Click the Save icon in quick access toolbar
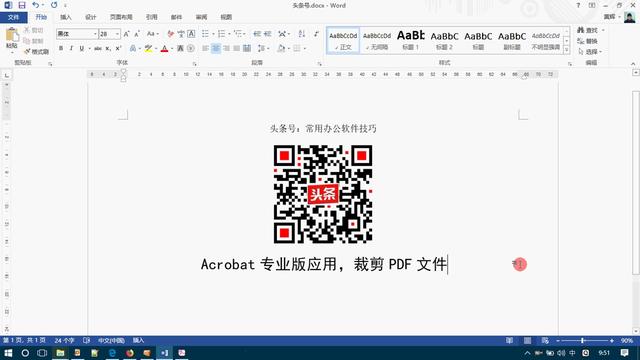 point(22,5)
